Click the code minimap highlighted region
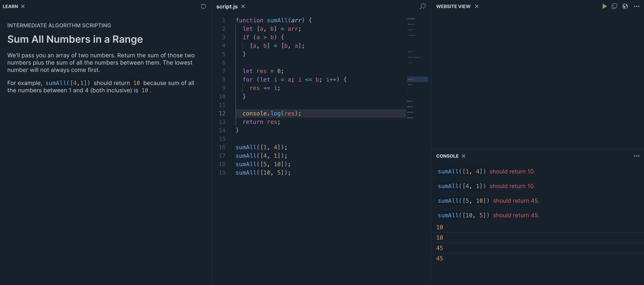Viewport: 644px width, 285px height. 417,79
